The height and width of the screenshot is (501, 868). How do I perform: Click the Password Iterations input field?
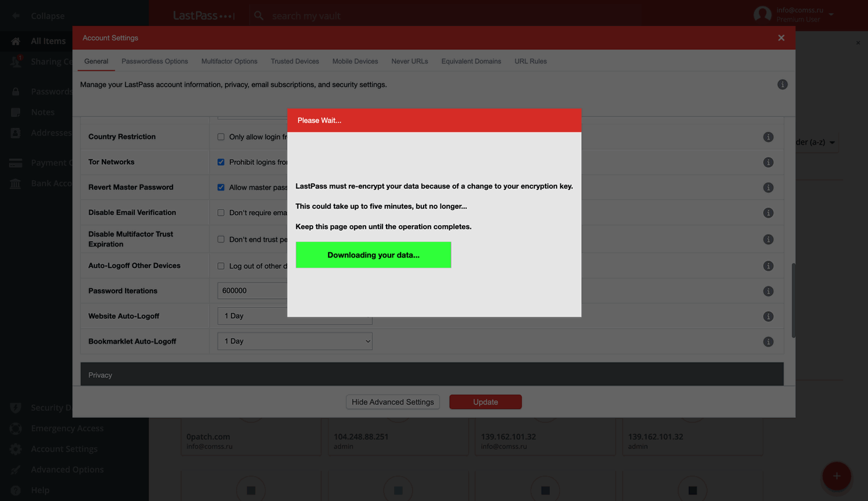(252, 290)
